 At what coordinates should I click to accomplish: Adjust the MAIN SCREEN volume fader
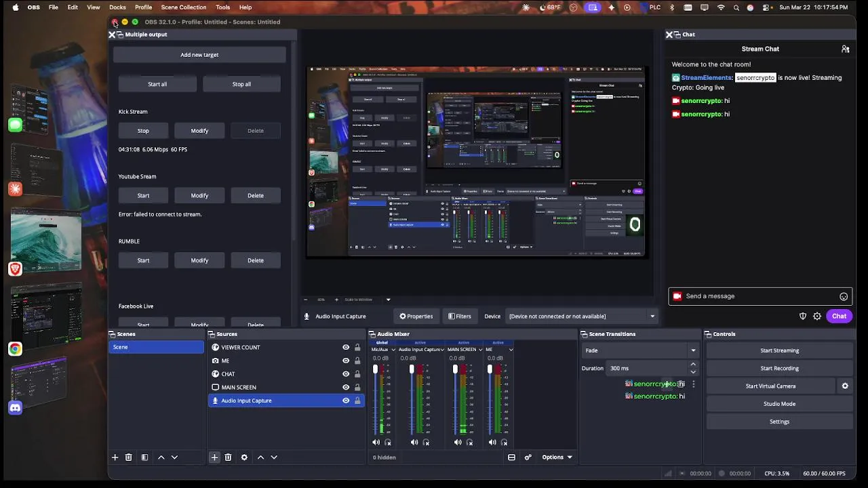(455, 369)
